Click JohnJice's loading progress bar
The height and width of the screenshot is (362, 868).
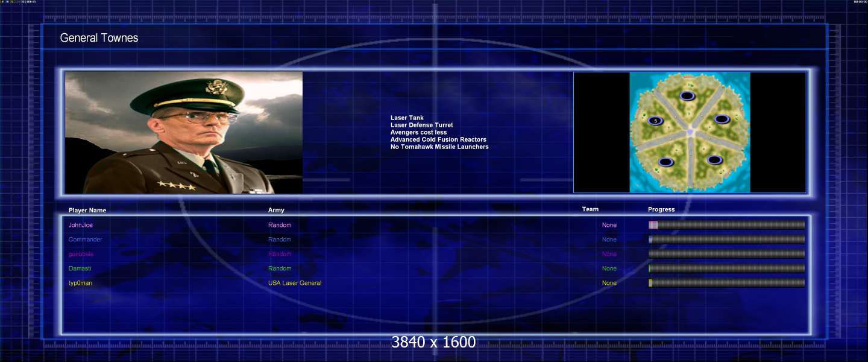tap(726, 225)
